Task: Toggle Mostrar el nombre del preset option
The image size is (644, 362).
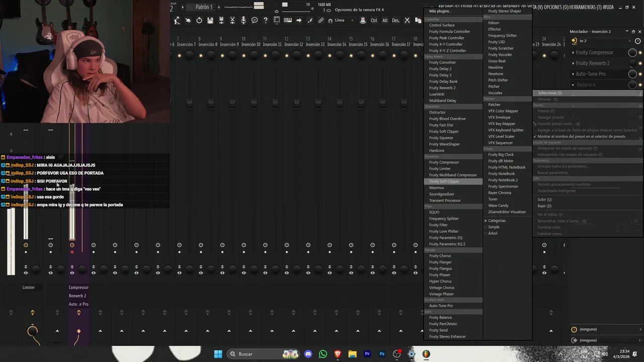Action: point(581,136)
